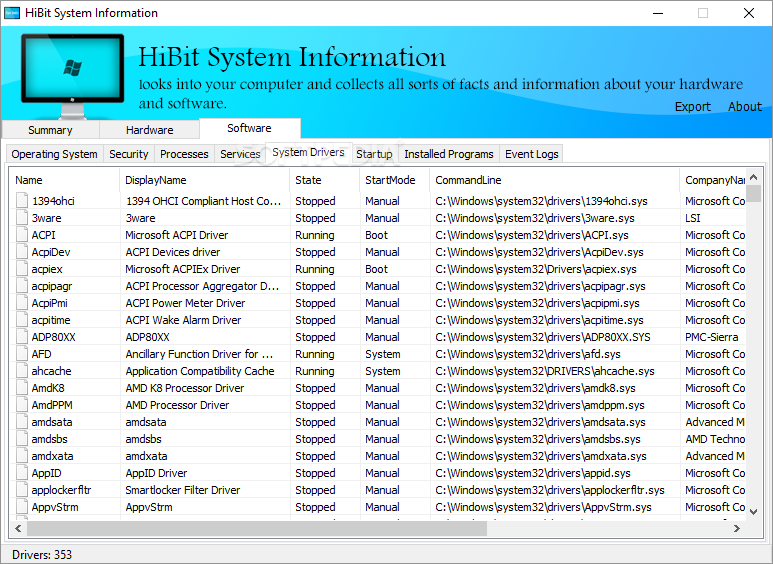This screenshot has height=564, width=773.
Task: Click 'Smartlocker Filter Driver' display name
Action: (182, 490)
